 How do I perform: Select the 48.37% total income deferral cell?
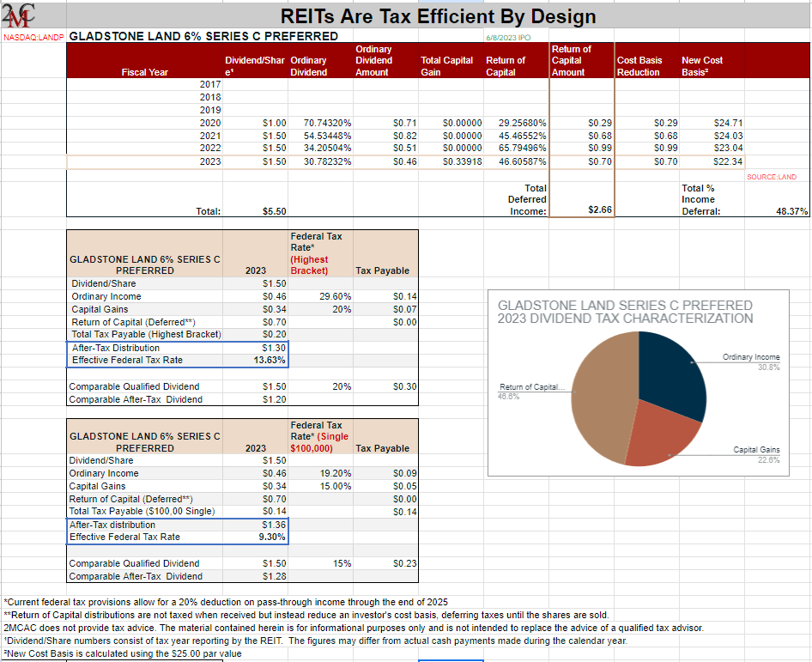coord(790,211)
